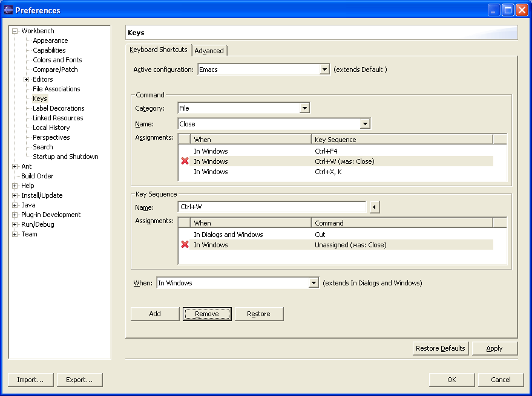Screen dimensions: 532x396
Task: Click the Eclipse icon in Preferences title bar
Action: 8,10
